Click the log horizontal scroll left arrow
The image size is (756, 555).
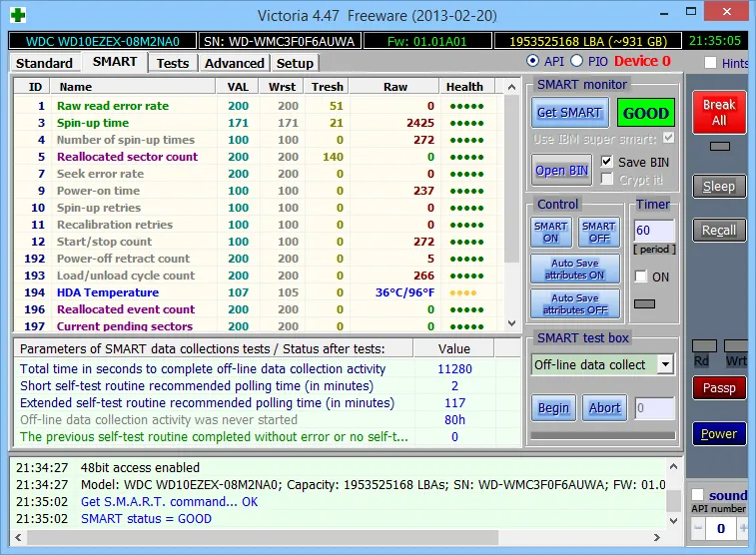point(18,537)
